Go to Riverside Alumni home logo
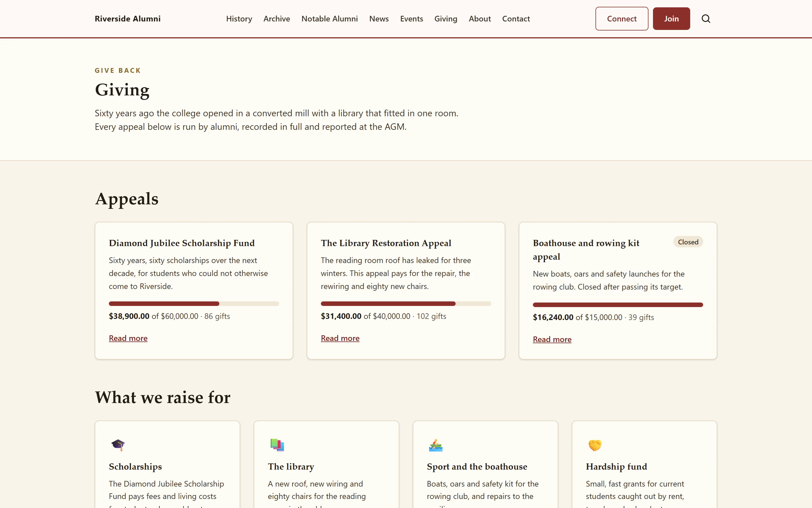Screen dimensions: 812x508 point(127,19)
